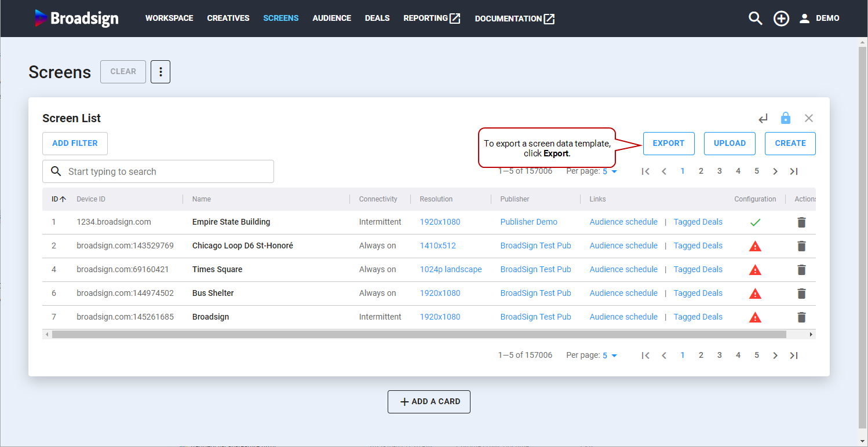This screenshot has width=868, height=447.
Task: Go to previous page in top pagination
Action: coord(664,171)
